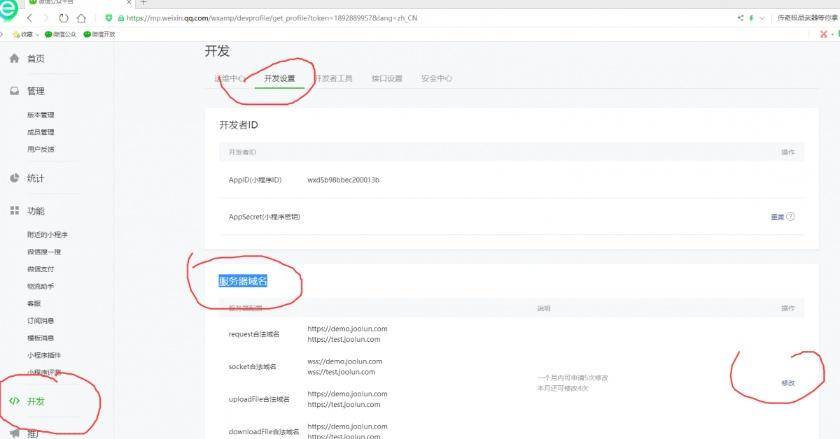This screenshot has width=840, height=439.
Task: Click the red scissors extension icon
Action: [823, 34]
